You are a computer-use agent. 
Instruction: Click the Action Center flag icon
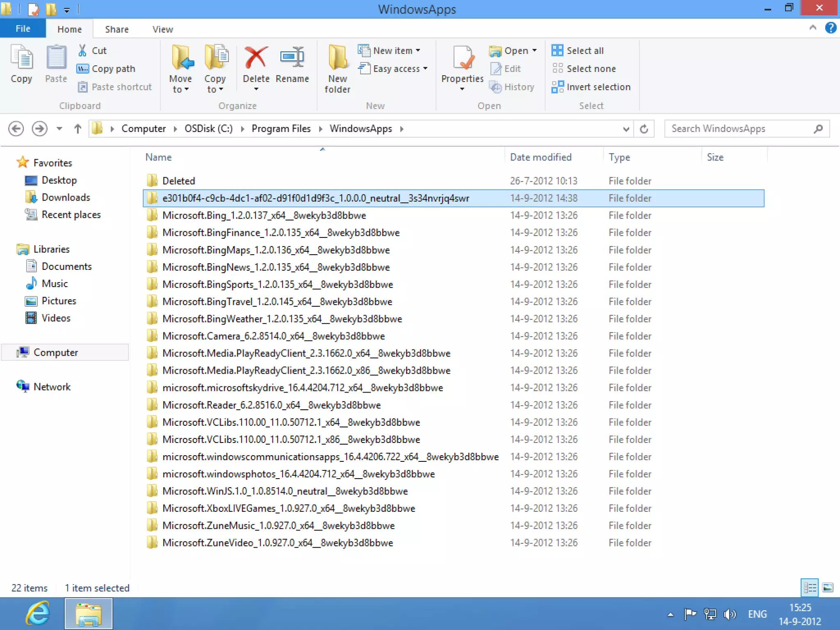coord(690,614)
